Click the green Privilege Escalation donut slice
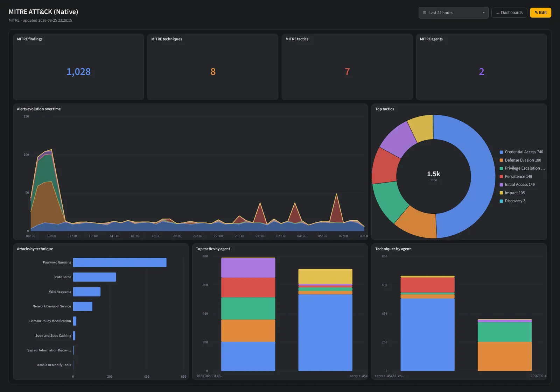This screenshot has height=392, width=560. click(x=389, y=201)
